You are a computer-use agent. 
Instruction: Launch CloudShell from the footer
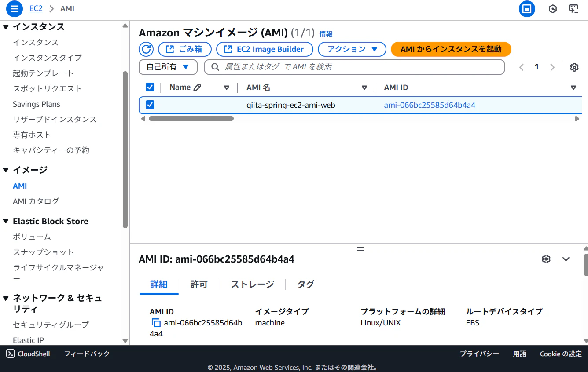(29, 354)
